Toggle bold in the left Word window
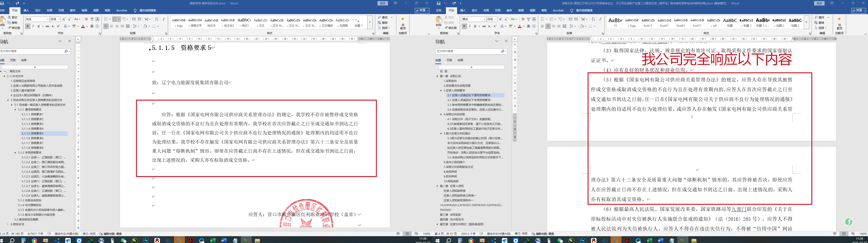The height and width of the screenshot is (243, 868). (28, 26)
